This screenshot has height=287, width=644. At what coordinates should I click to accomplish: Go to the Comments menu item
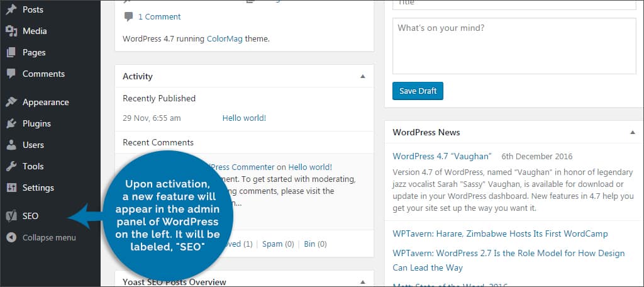(x=43, y=74)
